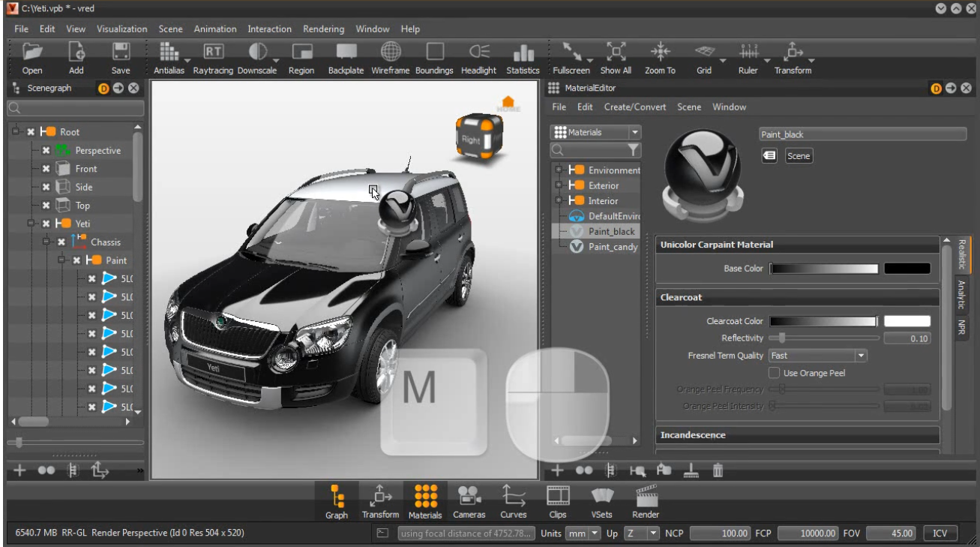Open VSets from the quick access bar
The height and width of the screenshot is (547, 980).
click(x=602, y=496)
